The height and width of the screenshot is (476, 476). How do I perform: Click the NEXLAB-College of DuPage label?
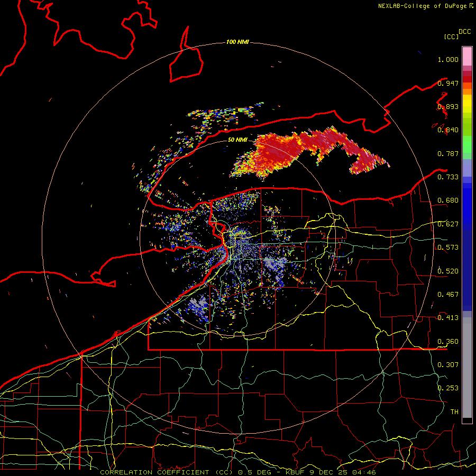[x=422, y=6]
